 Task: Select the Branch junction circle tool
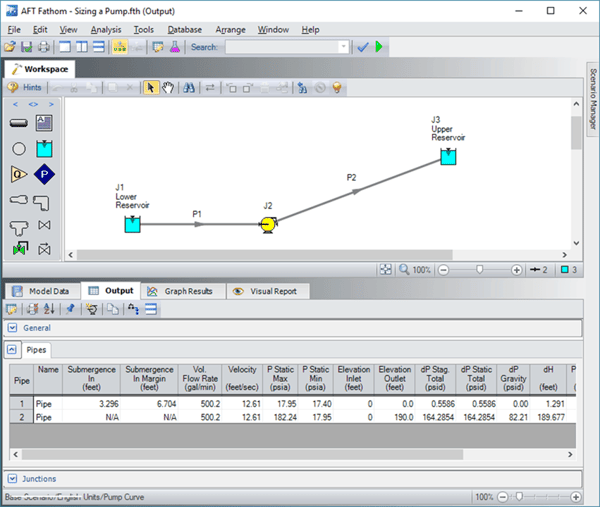pos(19,149)
